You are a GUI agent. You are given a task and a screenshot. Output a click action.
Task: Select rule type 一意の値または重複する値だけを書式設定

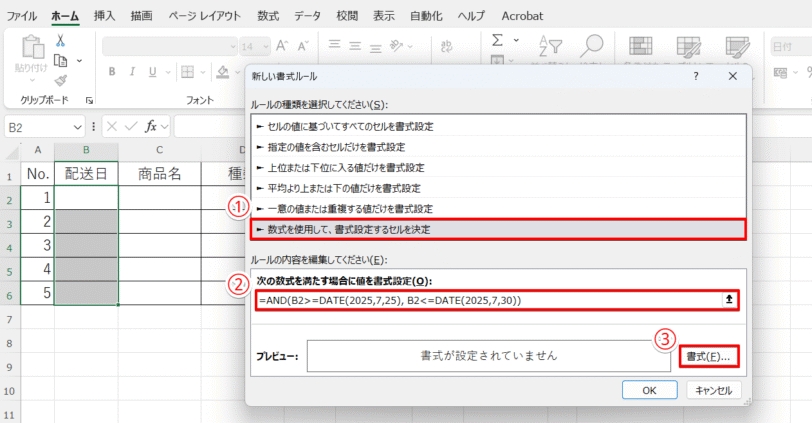[x=498, y=209]
